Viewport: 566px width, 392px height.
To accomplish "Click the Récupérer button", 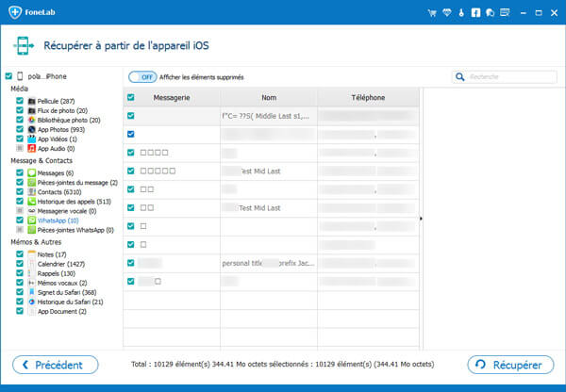I will [x=510, y=365].
